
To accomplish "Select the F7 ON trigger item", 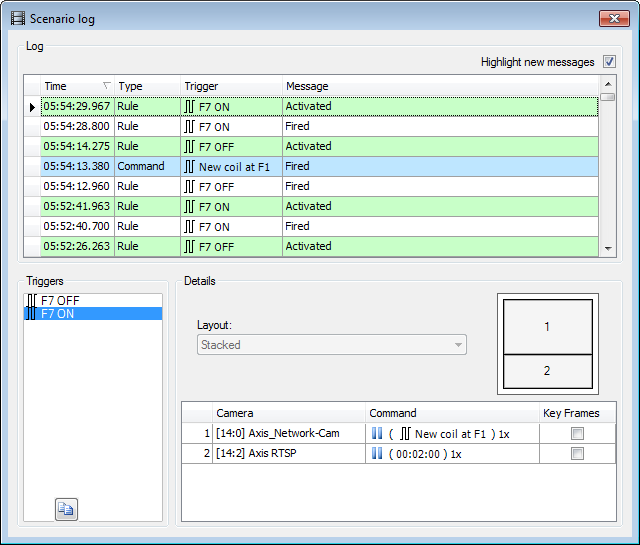I will pyautogui.click(x=60, y=313).
